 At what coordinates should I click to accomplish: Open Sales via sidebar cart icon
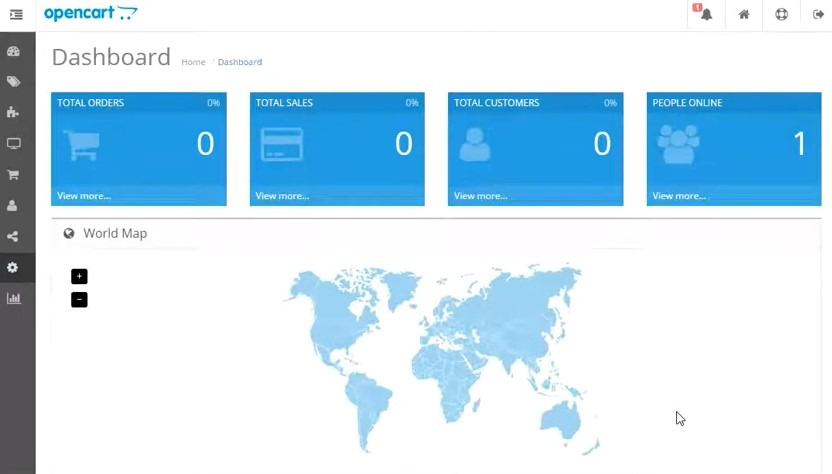point(13,175)
